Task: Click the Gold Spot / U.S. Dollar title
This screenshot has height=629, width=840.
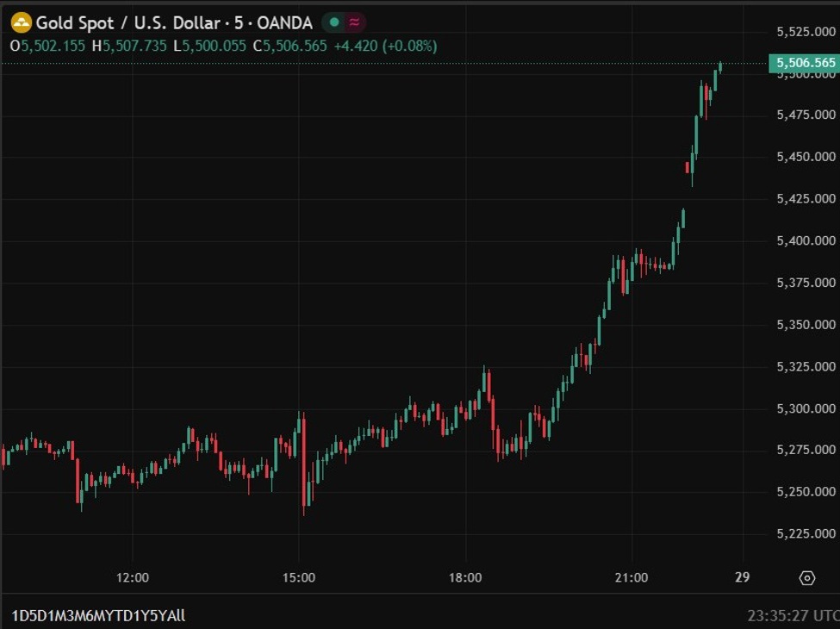Action: pos(128,23)
